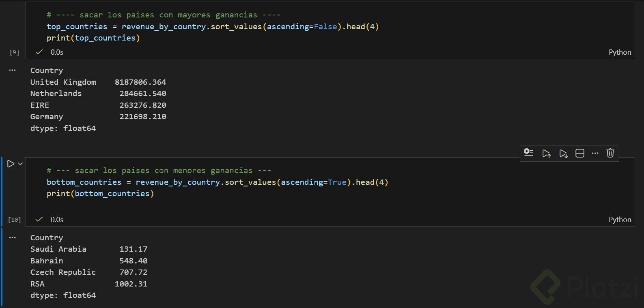
Task: Execute above cells from cell toolbar
Action: [546, 153]
